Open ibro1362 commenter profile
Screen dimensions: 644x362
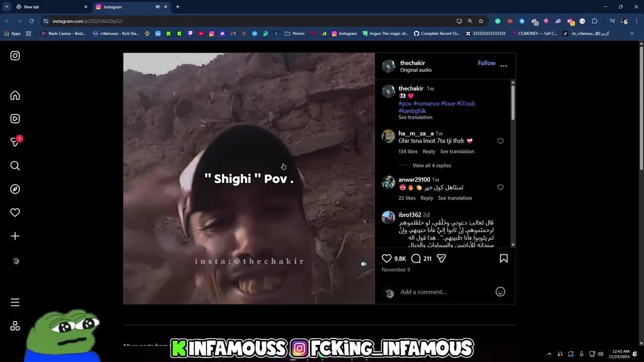[410, 215]
